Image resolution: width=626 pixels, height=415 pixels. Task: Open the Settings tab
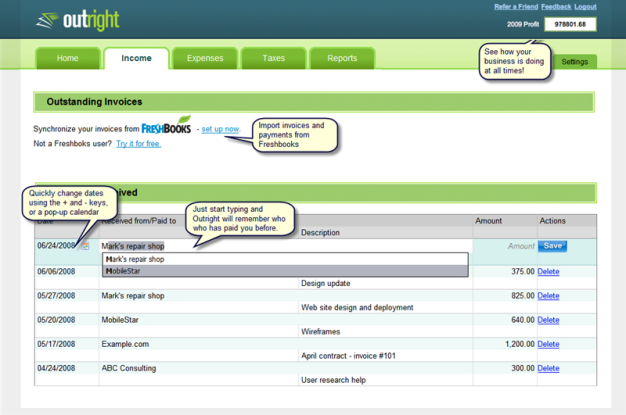pos(574,62)
